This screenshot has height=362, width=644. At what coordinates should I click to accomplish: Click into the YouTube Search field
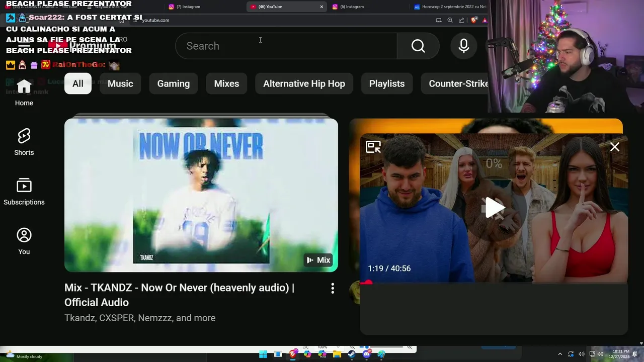point(286,46)
